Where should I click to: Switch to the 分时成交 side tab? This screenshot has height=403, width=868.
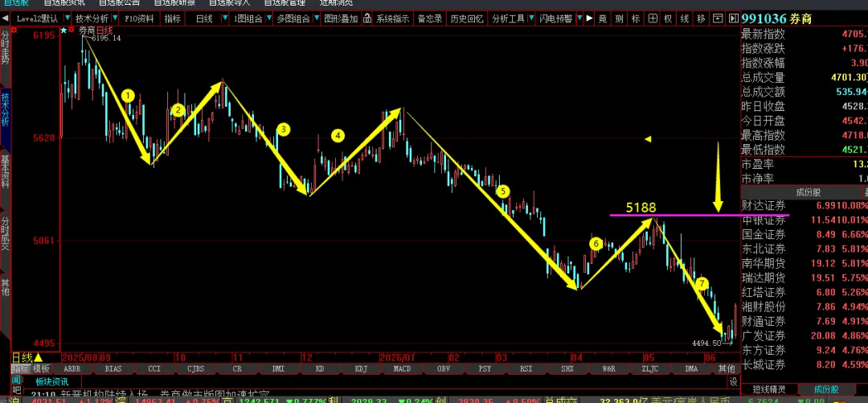(5, 234)
